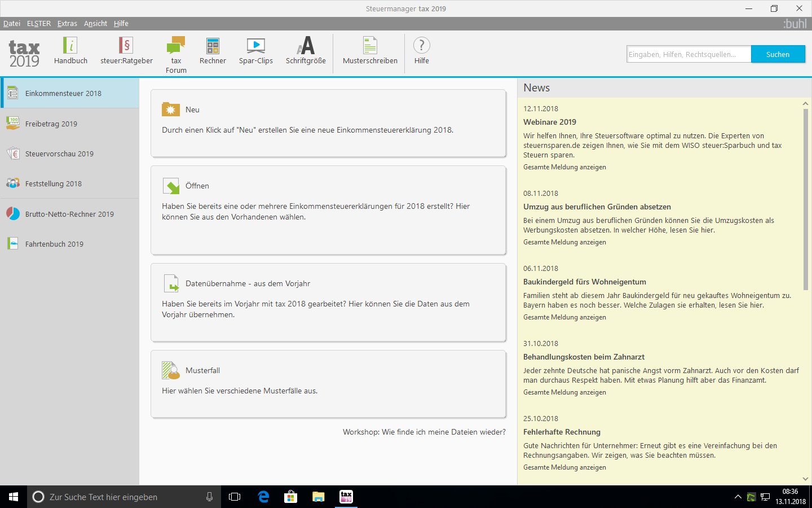Change Schriftgröße via the letter A icon

coord(306,46)
